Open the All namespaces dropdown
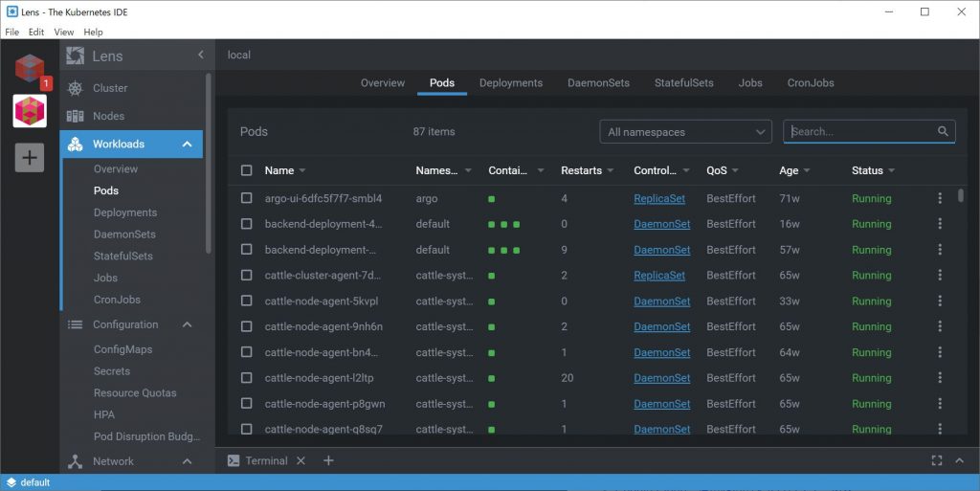 pos(685,132)
